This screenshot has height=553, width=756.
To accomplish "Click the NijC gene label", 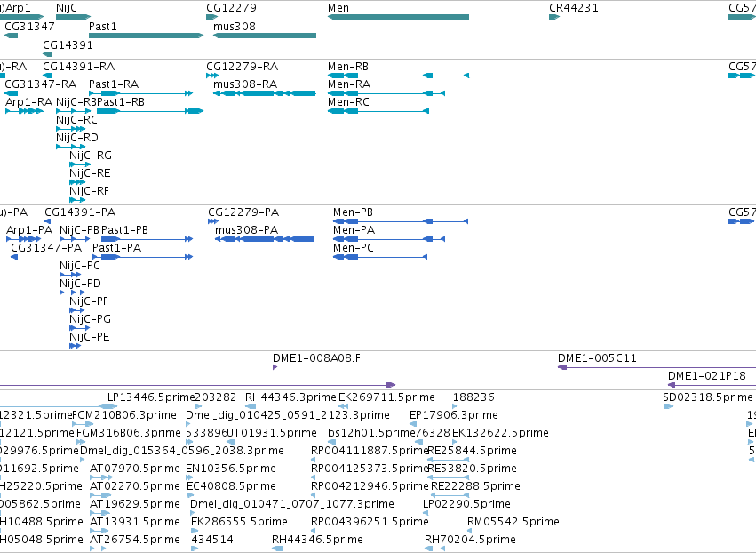I will point(66,8).
